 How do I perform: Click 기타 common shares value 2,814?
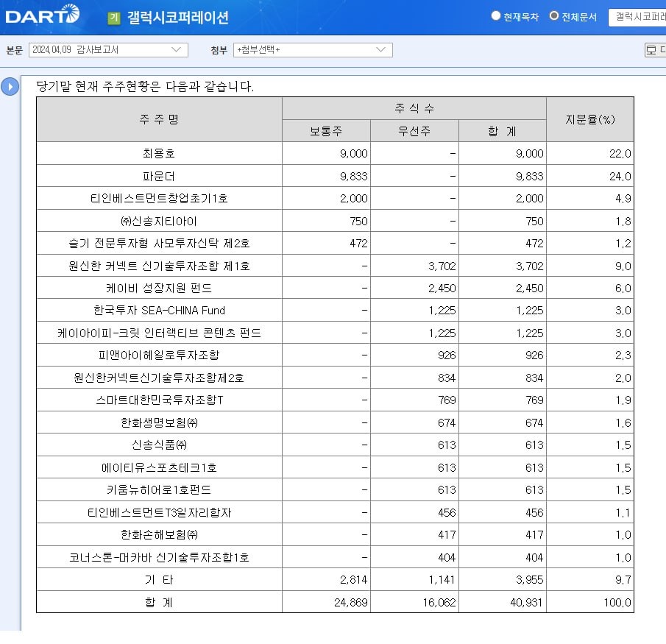point(353,580)
